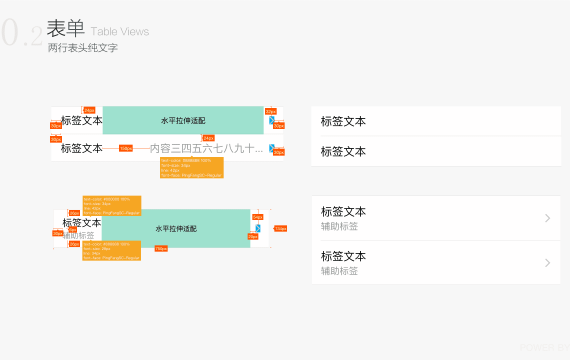Click blue arrow icon beside top green stretch block
The image size is (570, 360).
click(x=272, y=120)
